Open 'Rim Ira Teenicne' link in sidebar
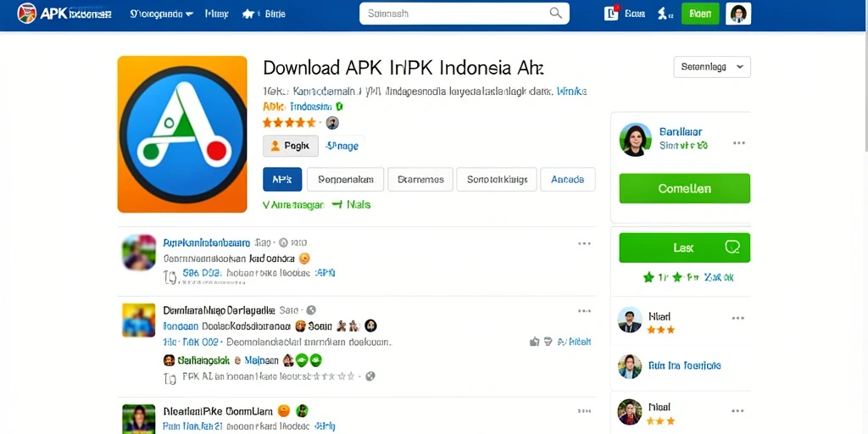The width and height of the screenshot is (868, 434). pyautogui.click(x=685, y=365)
